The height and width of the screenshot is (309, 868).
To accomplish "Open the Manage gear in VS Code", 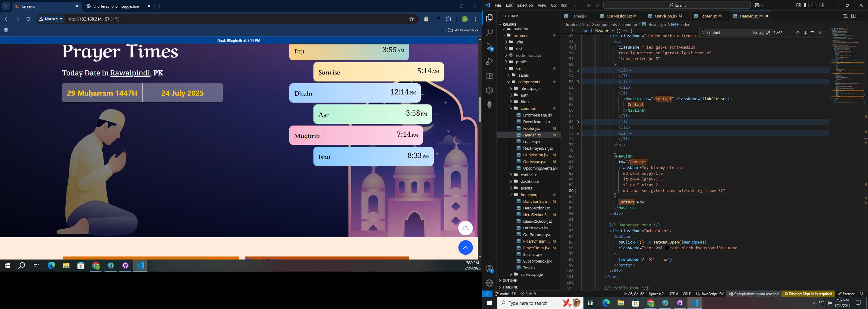I will click(489, 283).
